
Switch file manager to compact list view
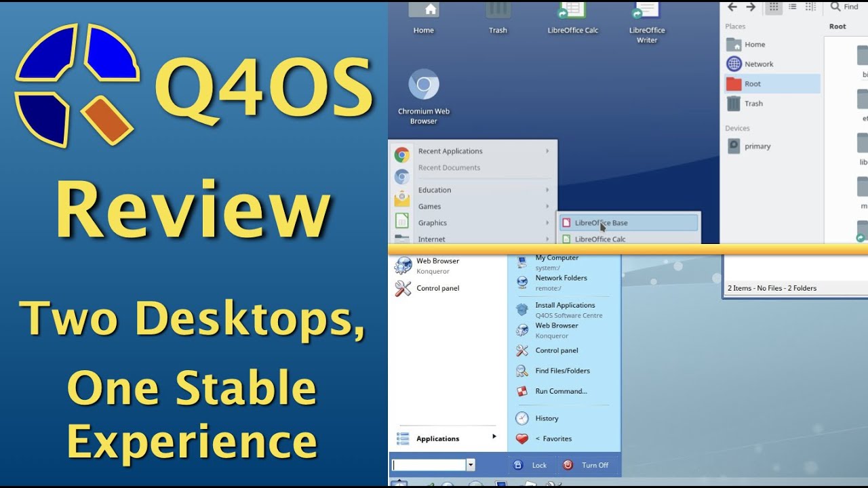(x=792, y=7)
